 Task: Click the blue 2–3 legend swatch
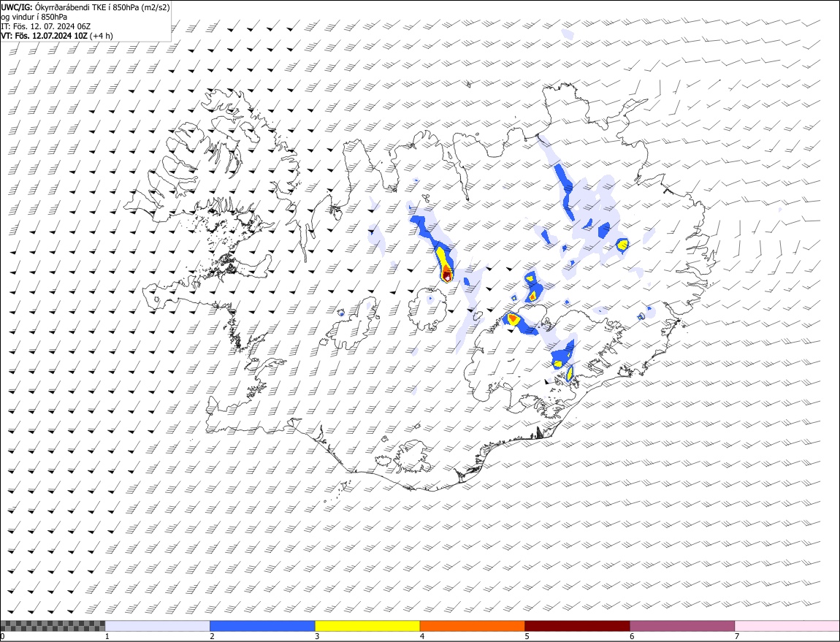(x=262, y=626)
